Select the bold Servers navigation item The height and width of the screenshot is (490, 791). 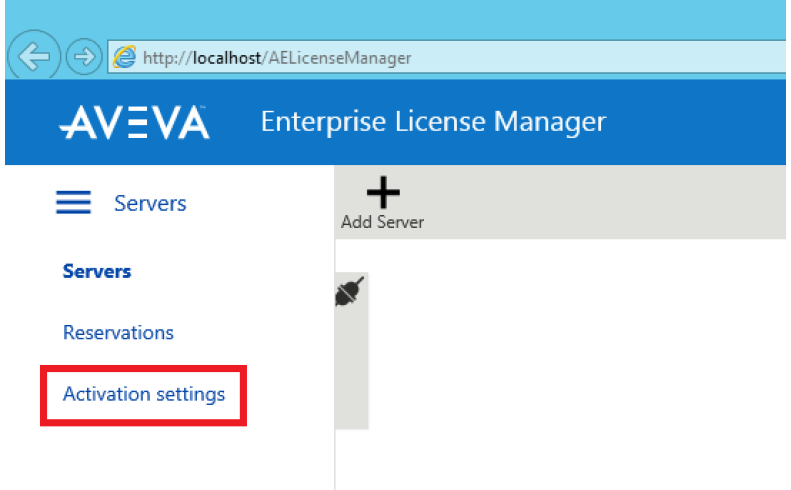[x=97, y=271]
